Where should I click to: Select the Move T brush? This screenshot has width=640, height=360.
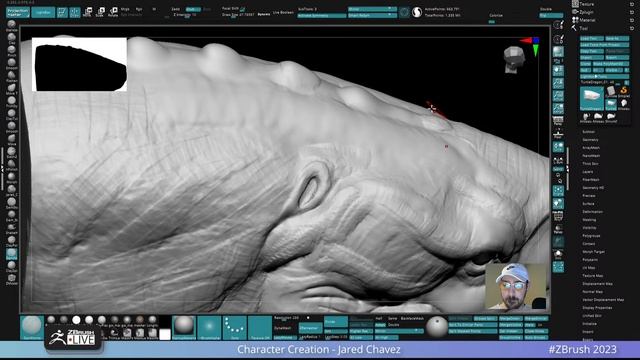pyautogui.click(x=12, y=89)
